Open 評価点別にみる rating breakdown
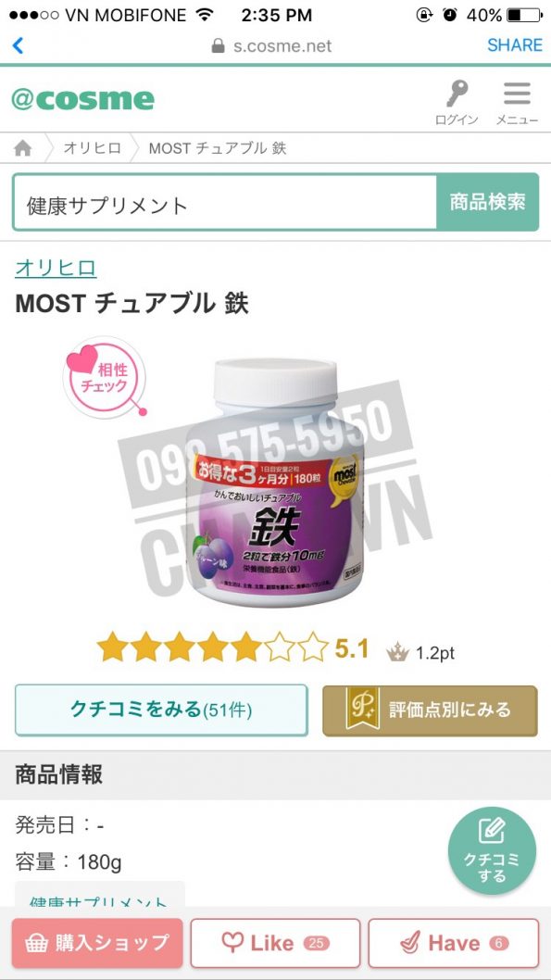Viewport: 551px width, 980px height. pos(430,710)
